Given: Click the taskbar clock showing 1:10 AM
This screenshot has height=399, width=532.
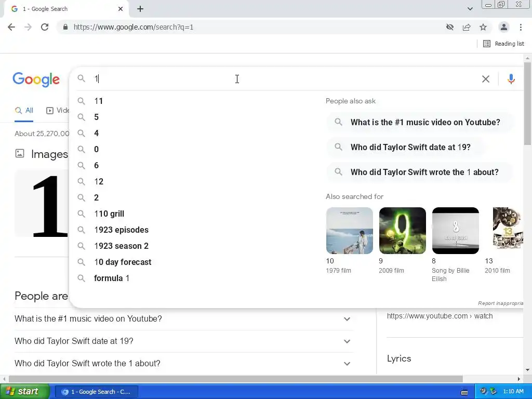Looking at the screenshot, I should pyautogui.click(x=513, y=392).
